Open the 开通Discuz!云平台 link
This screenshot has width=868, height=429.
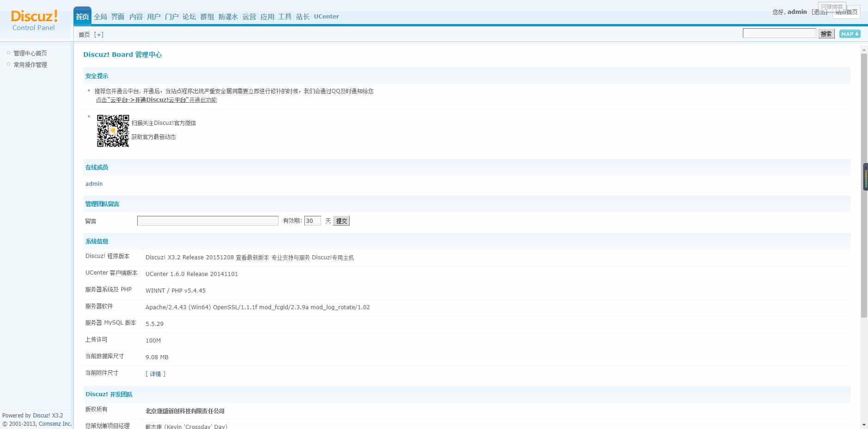coord(156,100)
